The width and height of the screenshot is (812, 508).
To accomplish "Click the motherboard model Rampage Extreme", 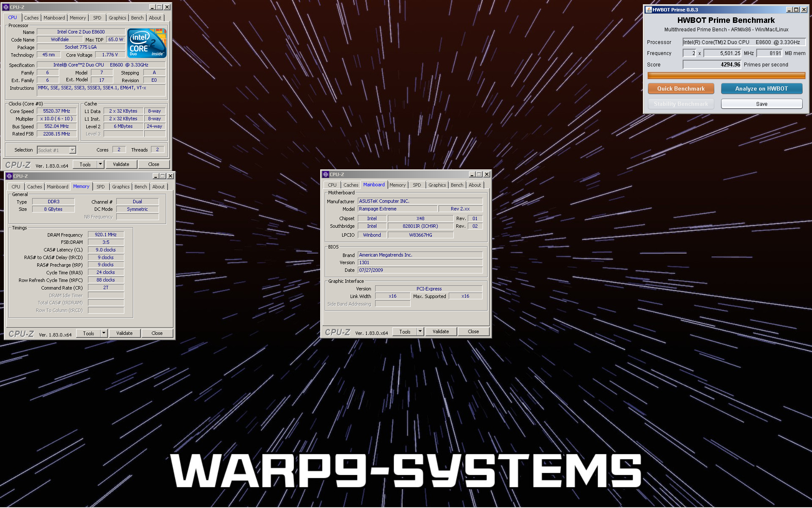I will [x=398, y=209].
